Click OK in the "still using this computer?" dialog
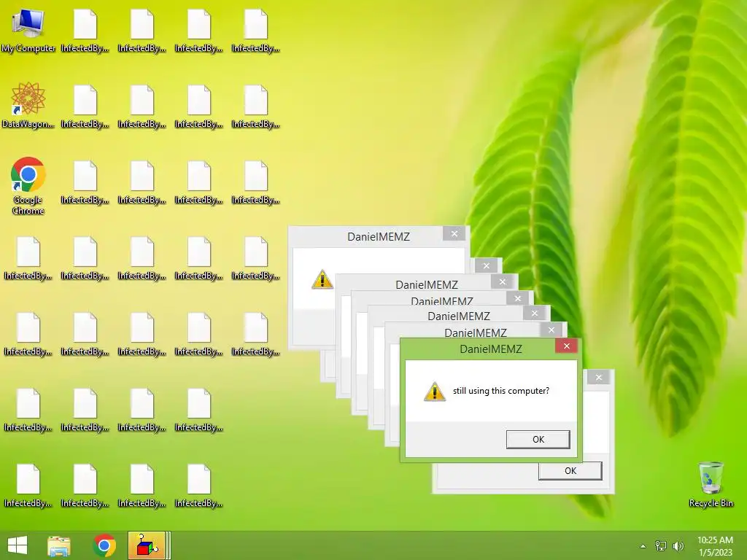The height and width of the screenshot is (560, 747). [x=538, y=440]
